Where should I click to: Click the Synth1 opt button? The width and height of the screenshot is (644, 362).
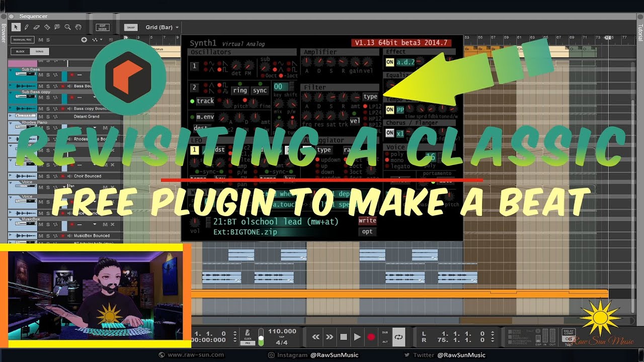(367, 231)
